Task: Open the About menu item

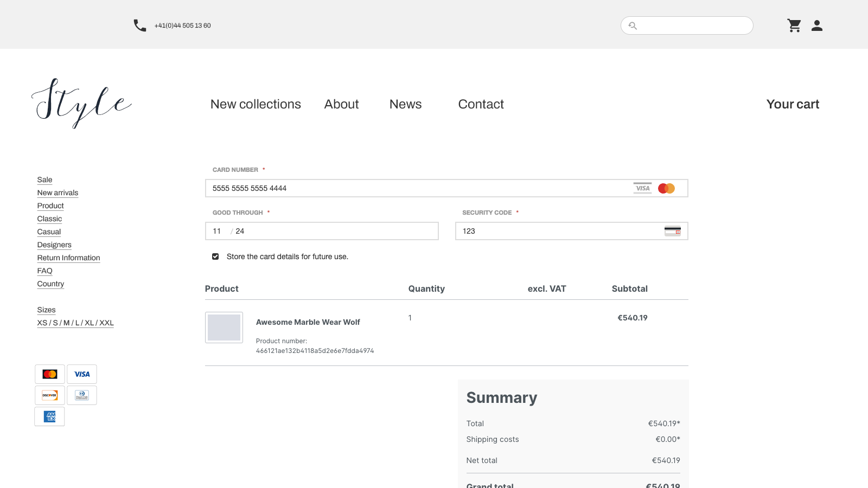Action: click(342, 104)
